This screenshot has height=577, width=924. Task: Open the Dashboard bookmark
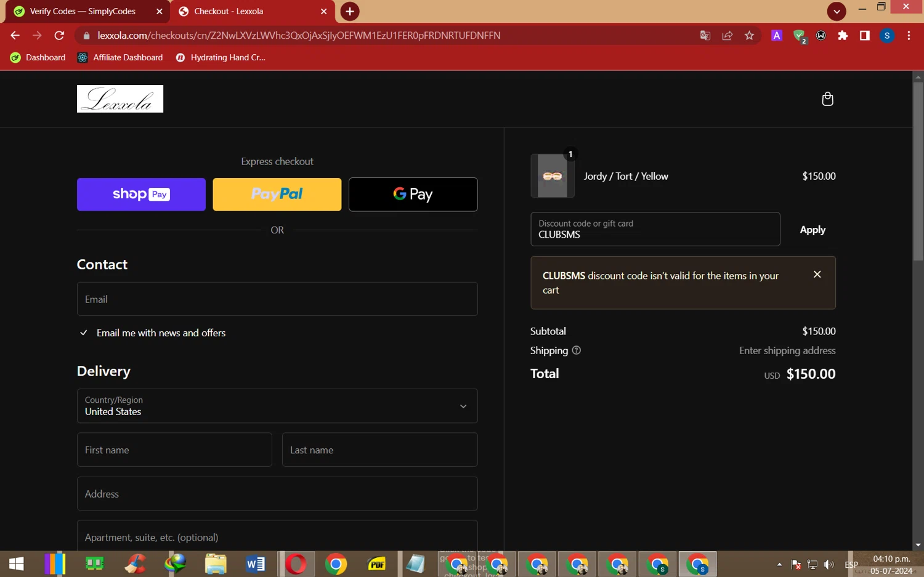tap(38, 57)
